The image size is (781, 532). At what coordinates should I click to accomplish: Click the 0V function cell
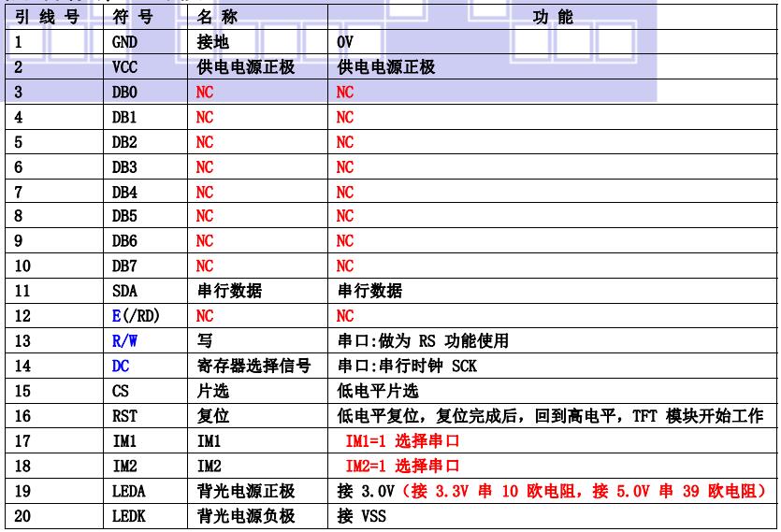[346, 43]
